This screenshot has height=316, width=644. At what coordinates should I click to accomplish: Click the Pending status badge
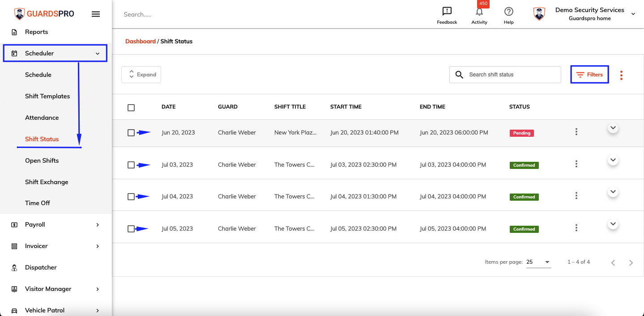coord(521,133)
